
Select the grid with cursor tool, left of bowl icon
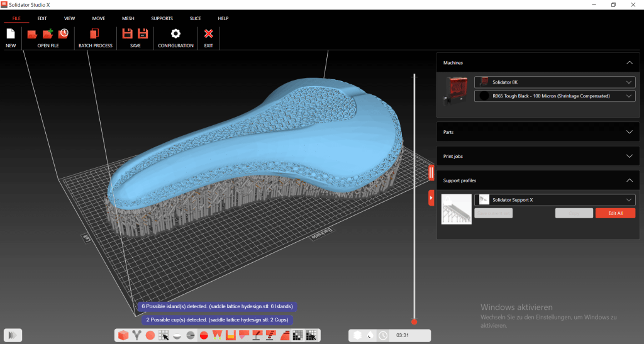pos(164,335)
